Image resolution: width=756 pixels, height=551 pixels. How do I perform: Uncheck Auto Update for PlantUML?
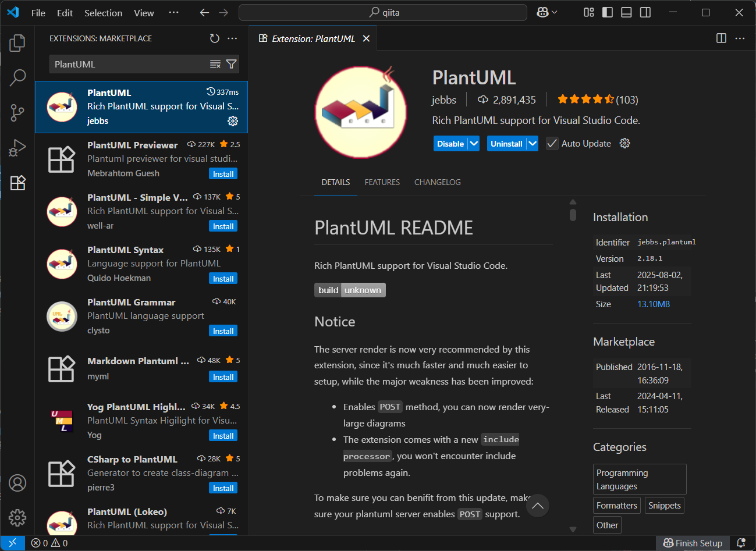tap(552, 143)
